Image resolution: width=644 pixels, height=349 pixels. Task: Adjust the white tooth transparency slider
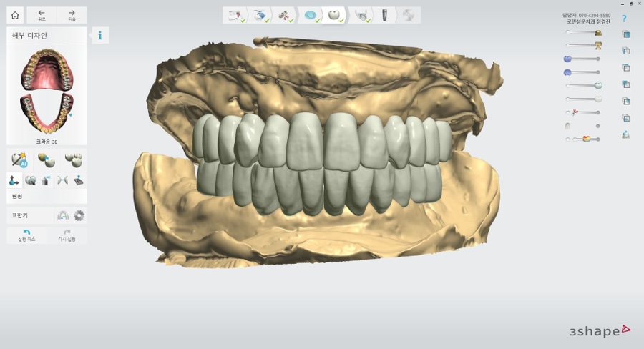pos(583,99)
